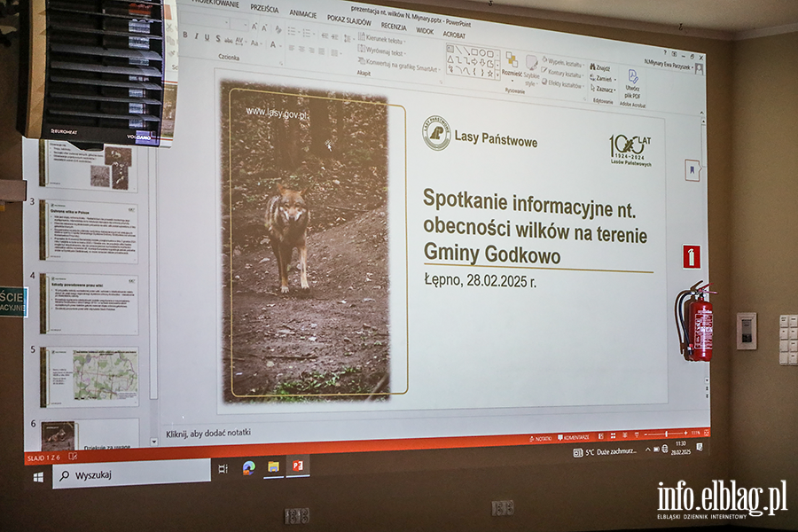Screen dimensions: 798x532
Task: Toggle KOMENTARZE in status bar
Action: tap(574, 437)
